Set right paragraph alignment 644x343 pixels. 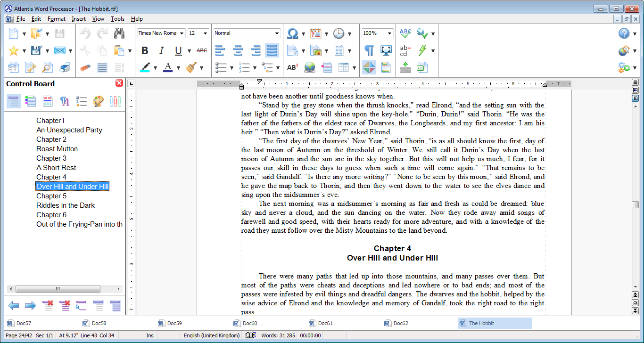click(x=255, y=50)
